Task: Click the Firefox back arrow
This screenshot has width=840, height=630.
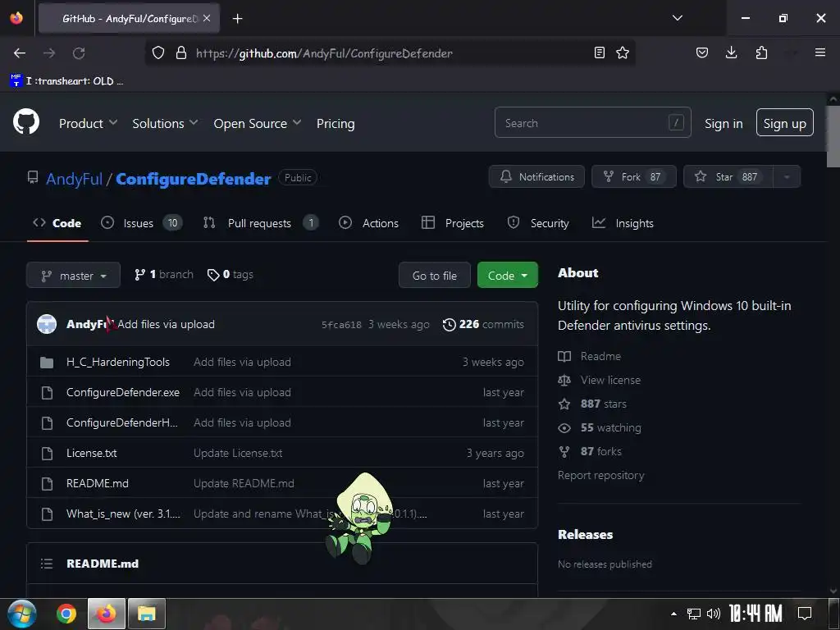Action: (x=20, y=53)
